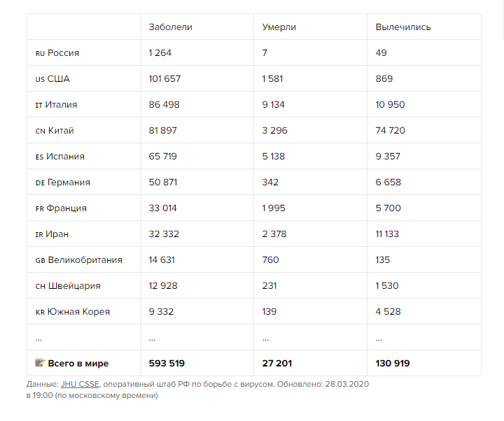
Task: Click the Иран country name
Action: [58, 234]
